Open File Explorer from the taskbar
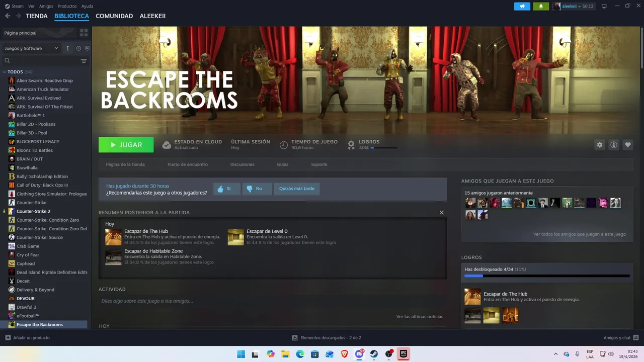Screen dimensions: 644x362 pyautogui.click(x=285, y=354)
